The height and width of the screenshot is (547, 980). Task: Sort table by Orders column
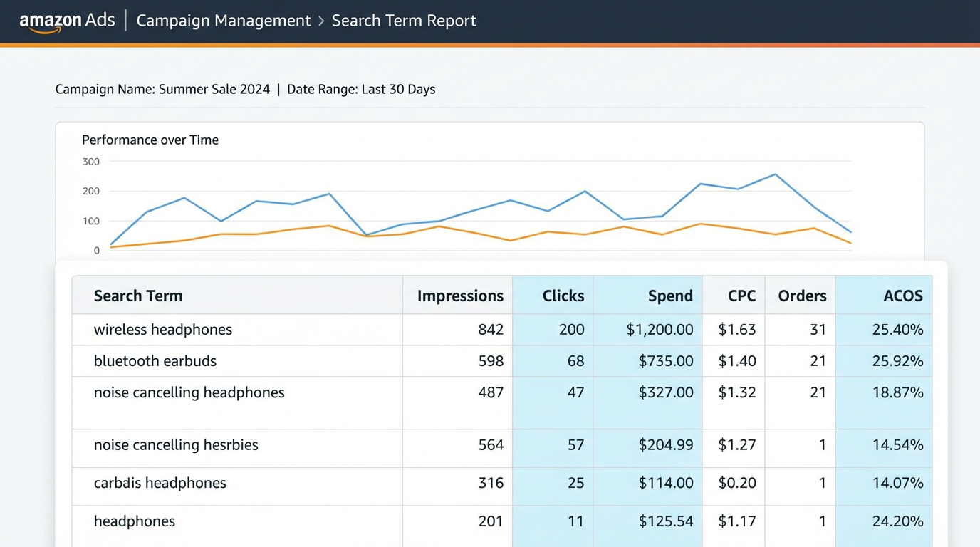(801, 296)
